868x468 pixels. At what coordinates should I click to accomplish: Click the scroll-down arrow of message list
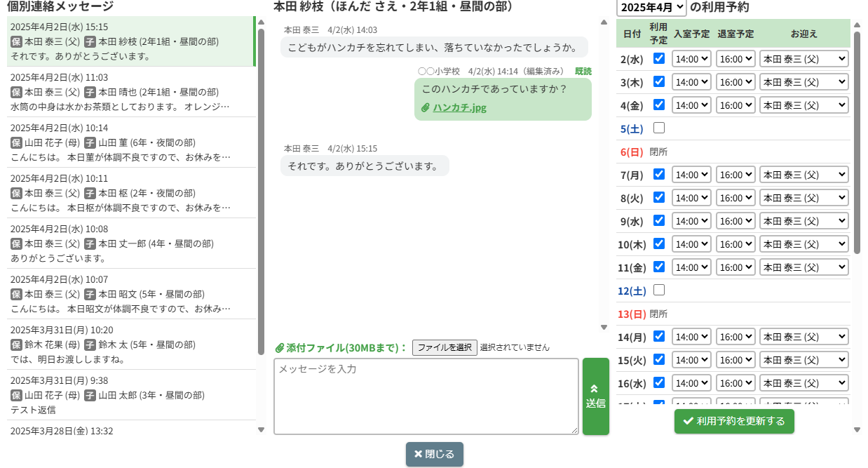coord(261,429)
